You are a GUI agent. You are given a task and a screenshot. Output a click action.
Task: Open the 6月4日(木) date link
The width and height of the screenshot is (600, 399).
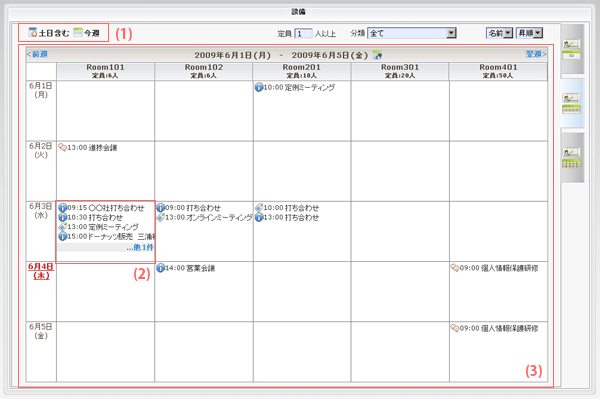(41, 271)
